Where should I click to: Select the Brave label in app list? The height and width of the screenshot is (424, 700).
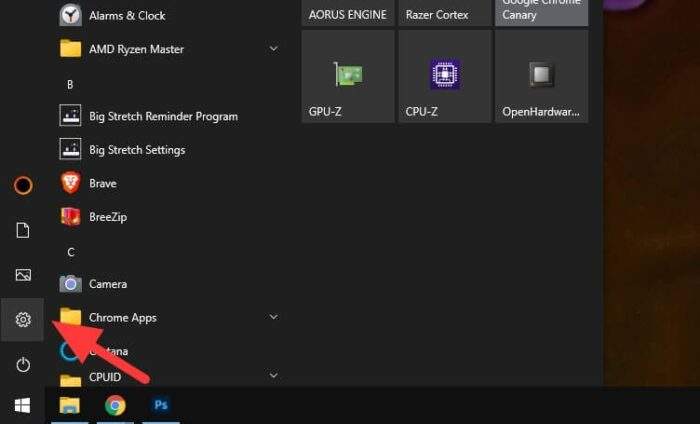(103, 183)
